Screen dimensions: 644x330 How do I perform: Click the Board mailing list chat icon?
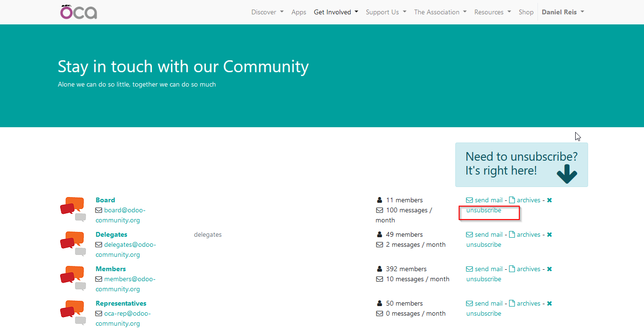73,209
